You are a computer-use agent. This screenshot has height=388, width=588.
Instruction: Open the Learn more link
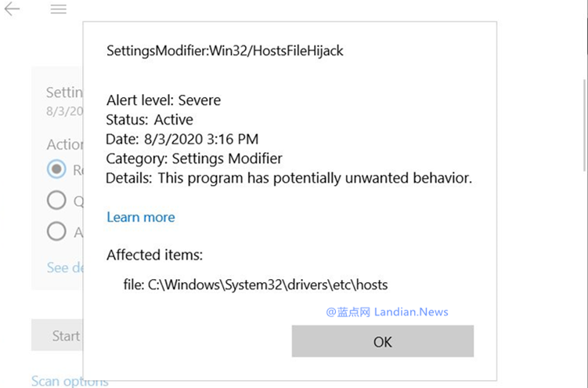(x=141, y=217)
